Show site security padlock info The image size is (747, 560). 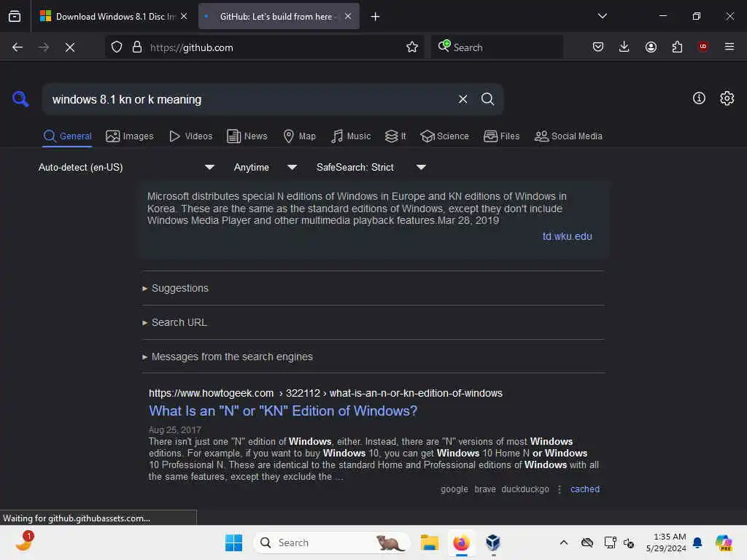point(137,47)
